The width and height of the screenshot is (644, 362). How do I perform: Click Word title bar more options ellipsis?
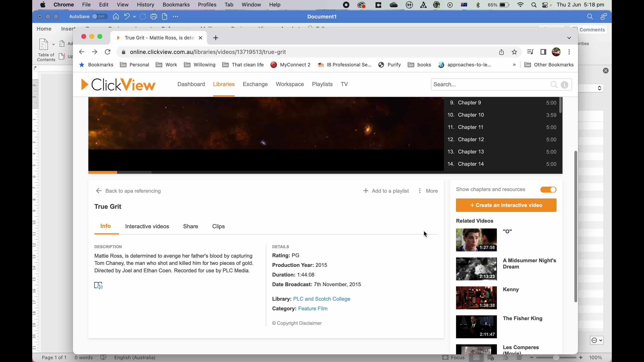pyautogui.click(x=175, y=16)
